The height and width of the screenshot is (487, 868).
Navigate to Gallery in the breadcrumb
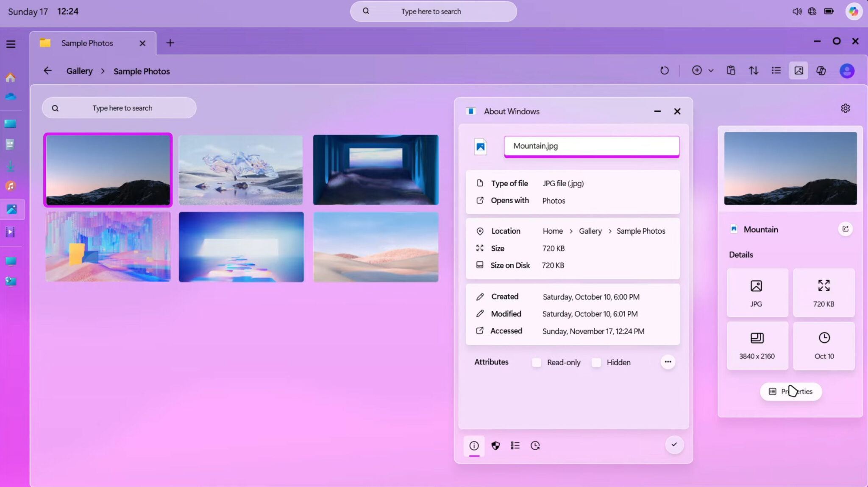click(x=79, y=71)
